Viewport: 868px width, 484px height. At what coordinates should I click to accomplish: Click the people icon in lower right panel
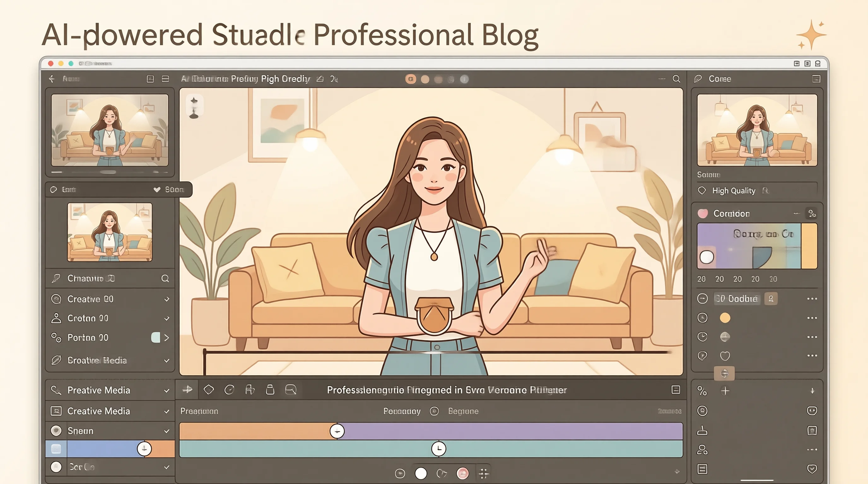(702, 450)
